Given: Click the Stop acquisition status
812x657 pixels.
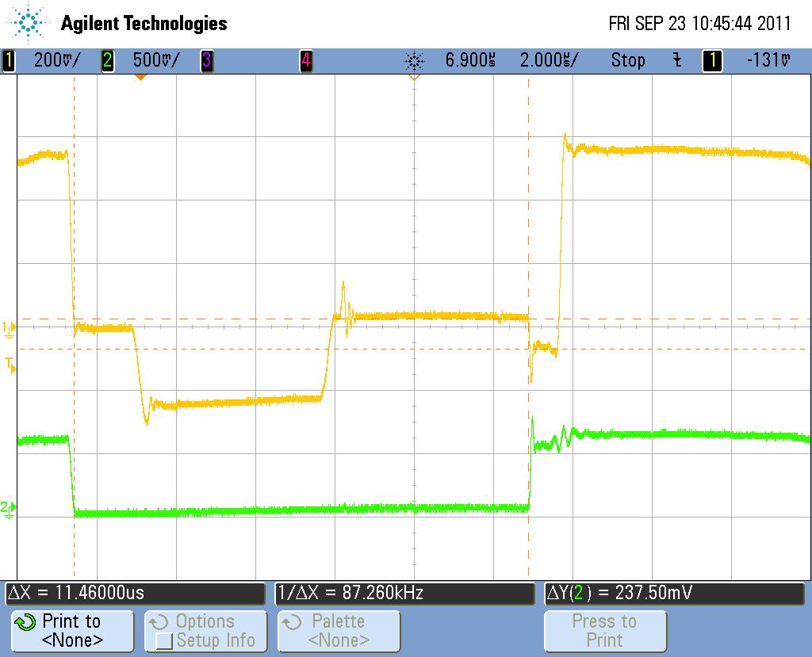Looking at the screenshot, I should 628,60.
